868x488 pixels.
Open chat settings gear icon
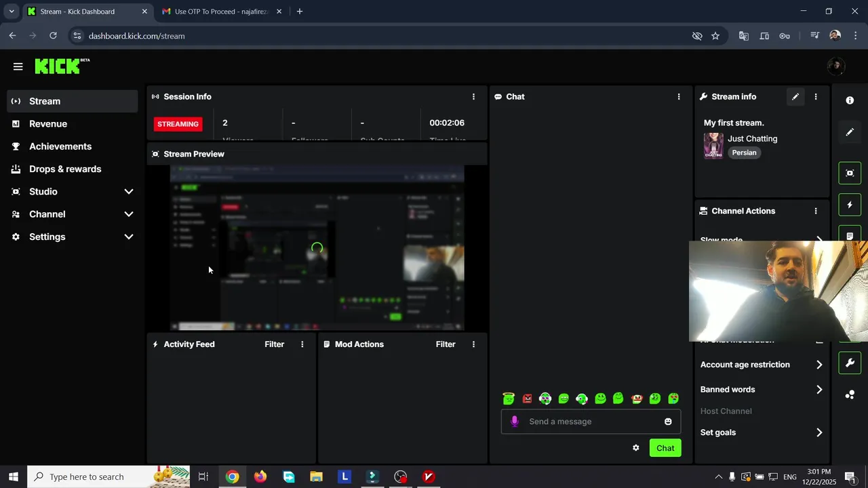point(636,448)
